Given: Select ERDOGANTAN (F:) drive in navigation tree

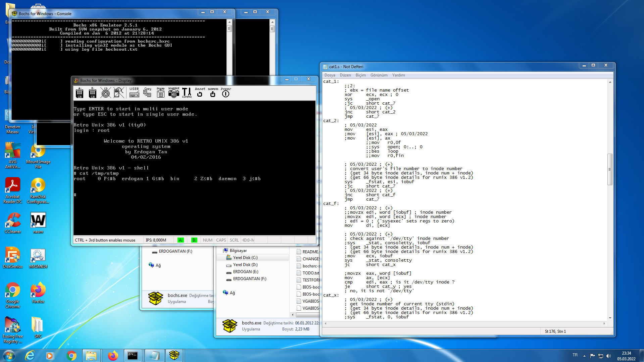Looking at the screenshot, I should click(x=249, y=279).
